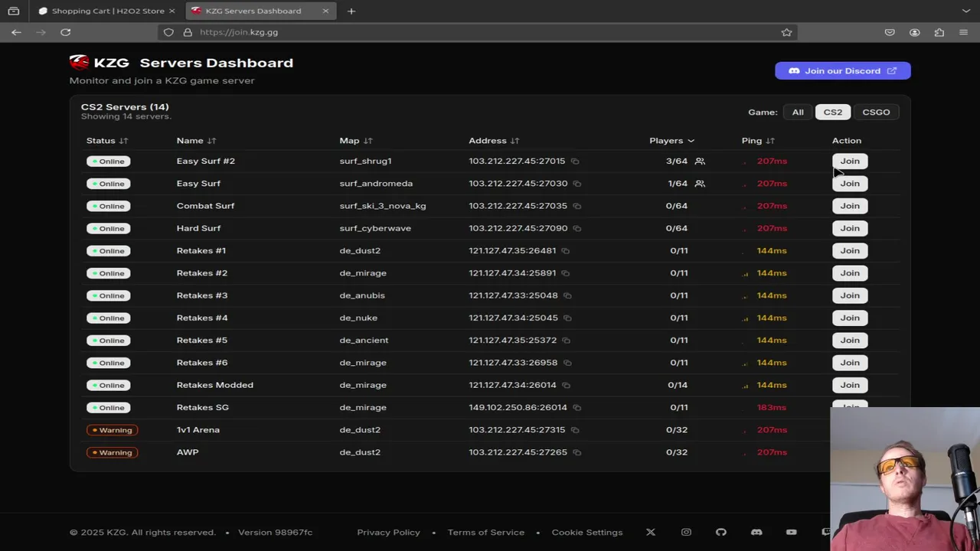The width and height of the screenshot is (980, 551).
Task: Reload the current page
Action: (x=66, y=32)
